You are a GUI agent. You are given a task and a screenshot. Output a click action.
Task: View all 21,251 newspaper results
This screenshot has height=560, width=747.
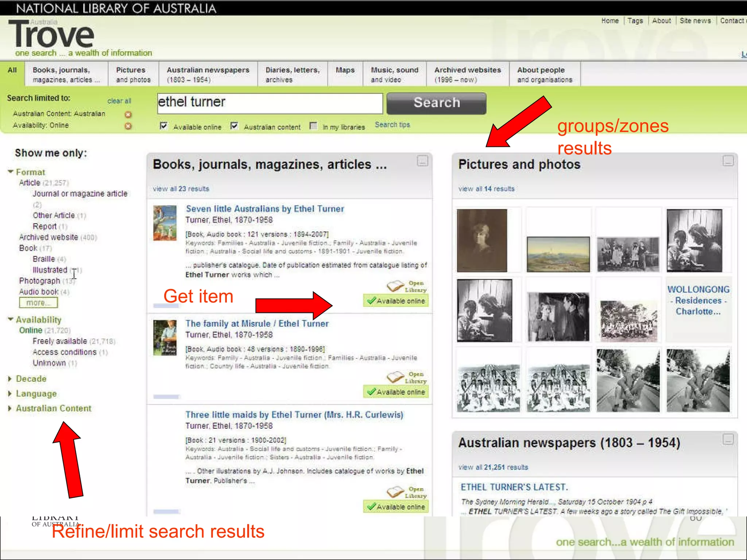(x=493, y=467)
